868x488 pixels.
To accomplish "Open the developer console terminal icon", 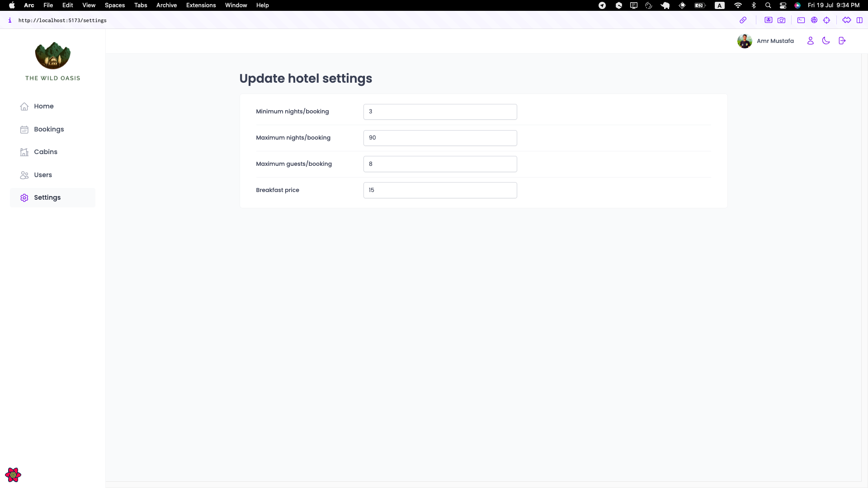I will pyautogui.click(x=801, y=20).
